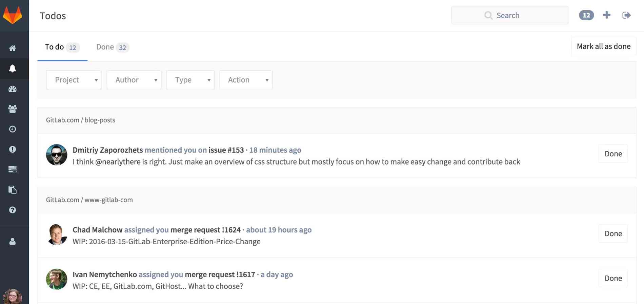The width and height of the screenshot is (644, 304).
Task: Open the dashboard gauge sidebar icon
Action: coord(13,89)
